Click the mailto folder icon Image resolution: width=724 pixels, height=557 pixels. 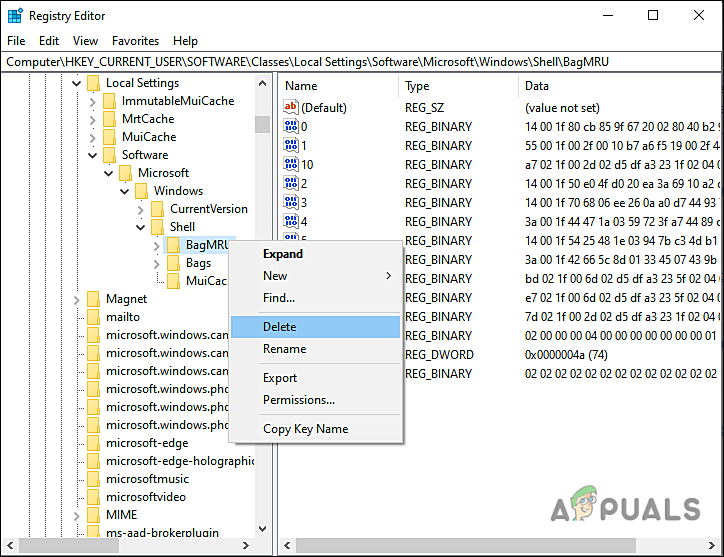[93, 317]
